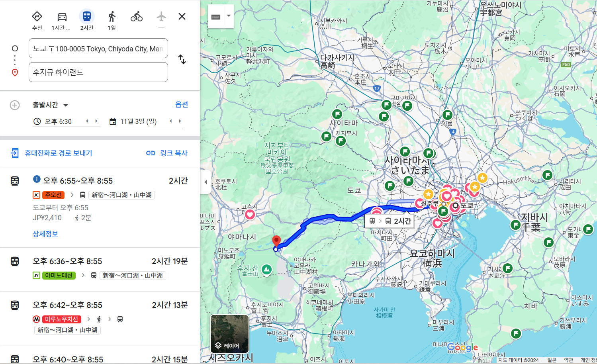Click the 주오선 line badge
Viewport: 597px width, 364px height.
click(x=53, y=195)
